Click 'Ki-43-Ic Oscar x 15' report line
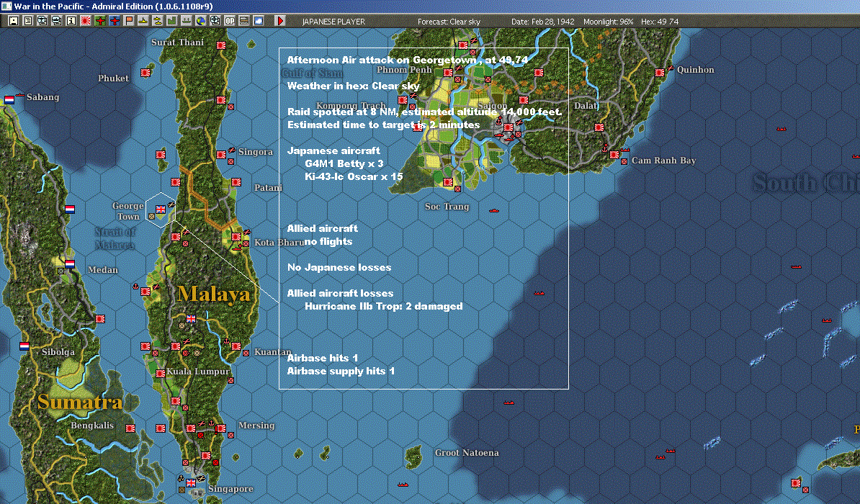This screenshot has width=860, height=504. pyautogui.click(x=354, y=176)
